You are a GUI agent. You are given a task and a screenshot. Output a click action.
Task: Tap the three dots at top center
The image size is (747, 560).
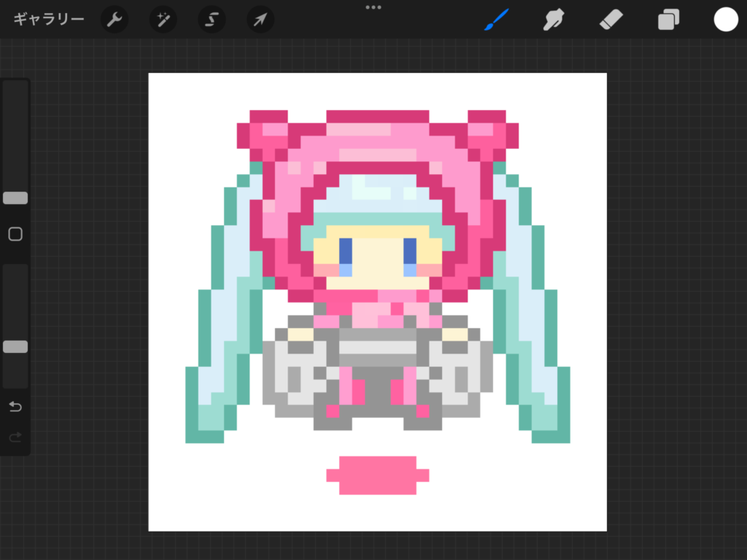pos(373,7)
